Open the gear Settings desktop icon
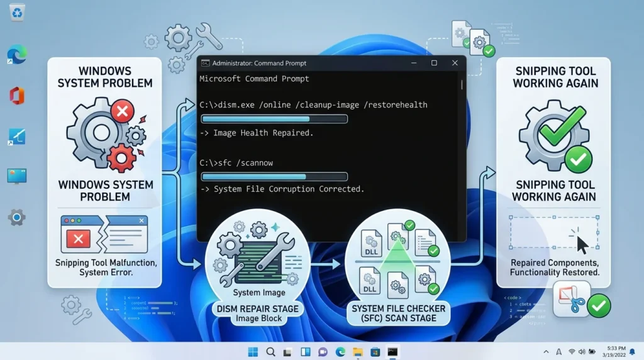Image resolution: width=644 pixels, height=360 pixels. [17, 217]
